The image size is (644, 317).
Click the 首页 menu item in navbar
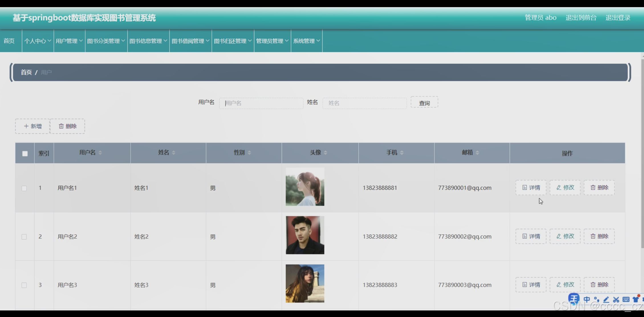click(9, 41)
